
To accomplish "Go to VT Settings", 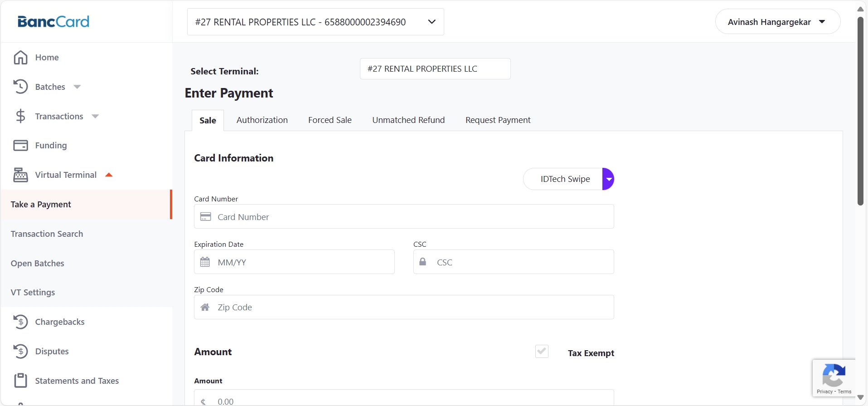I will [33, 293].
